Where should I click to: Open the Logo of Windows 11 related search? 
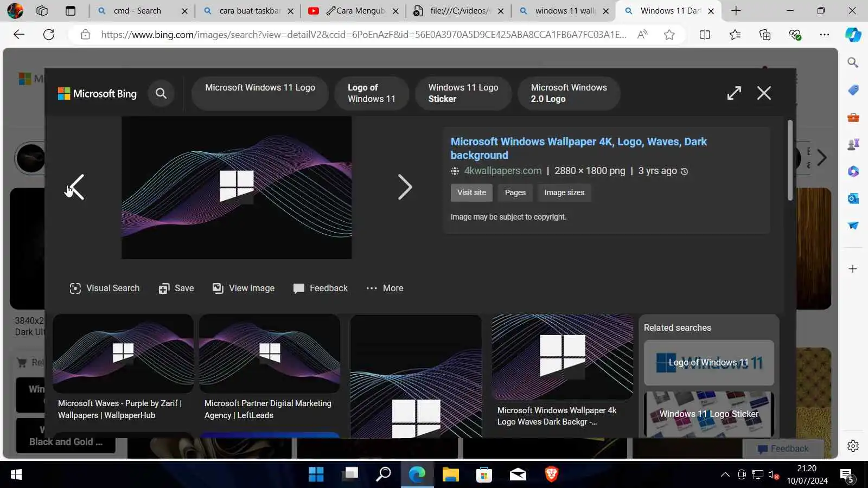709,363
